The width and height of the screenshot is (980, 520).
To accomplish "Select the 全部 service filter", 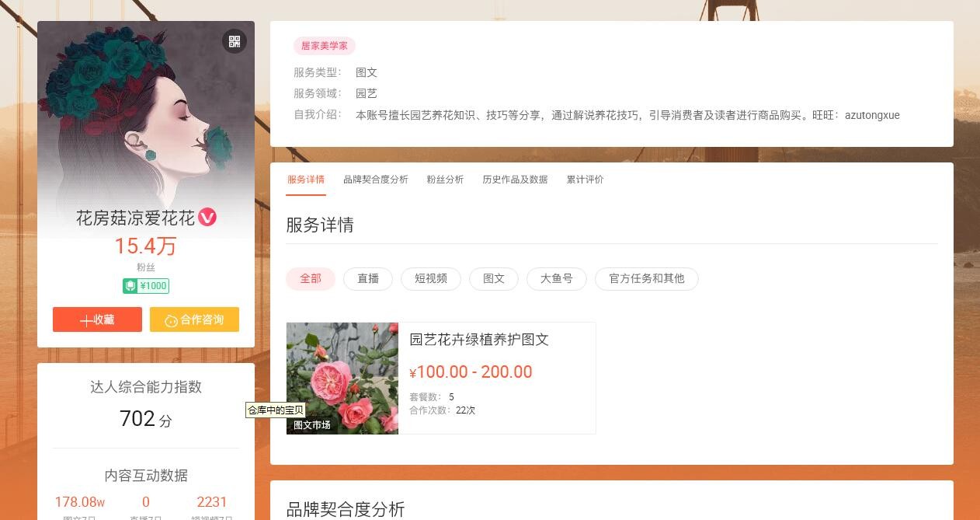I will (x=311, y=279).
